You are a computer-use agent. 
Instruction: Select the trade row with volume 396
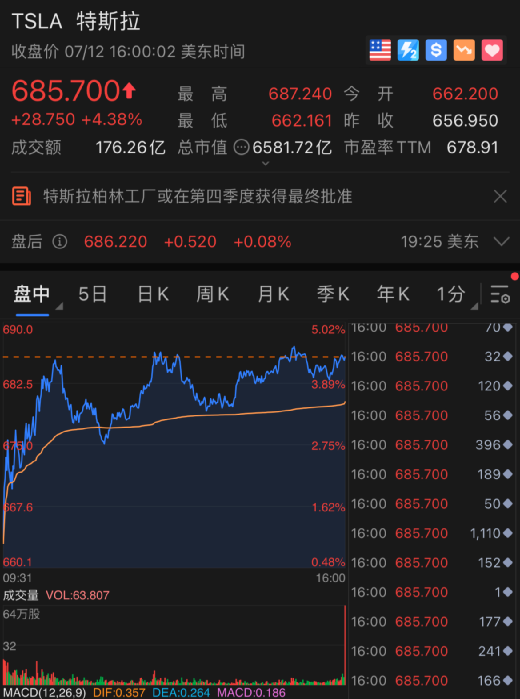tap(432, 445)
